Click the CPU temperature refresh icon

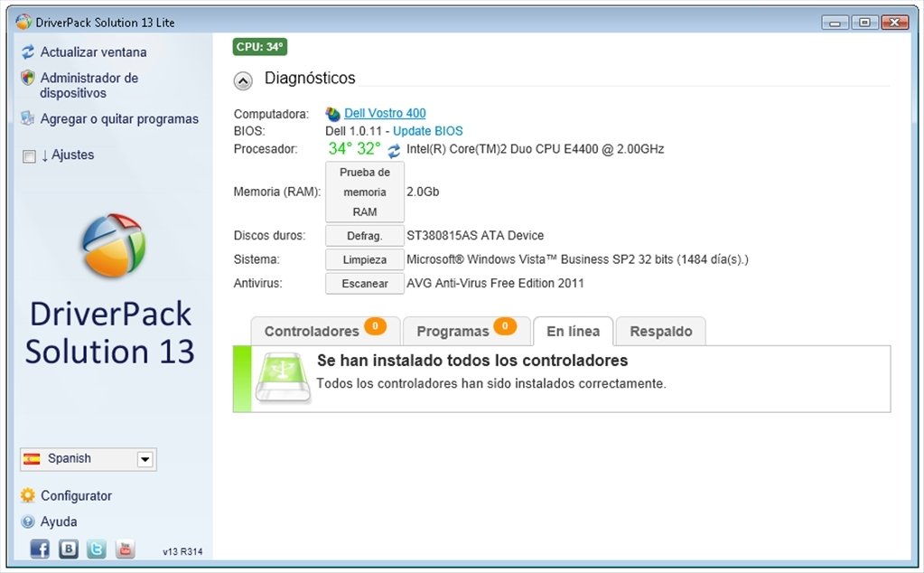(392, 149)
